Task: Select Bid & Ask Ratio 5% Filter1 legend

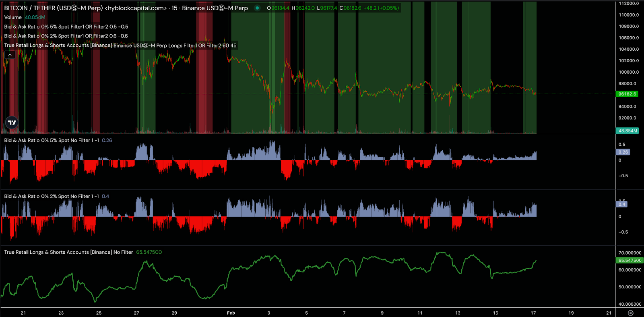Action: pyautogui.click(x=66, y=27)
